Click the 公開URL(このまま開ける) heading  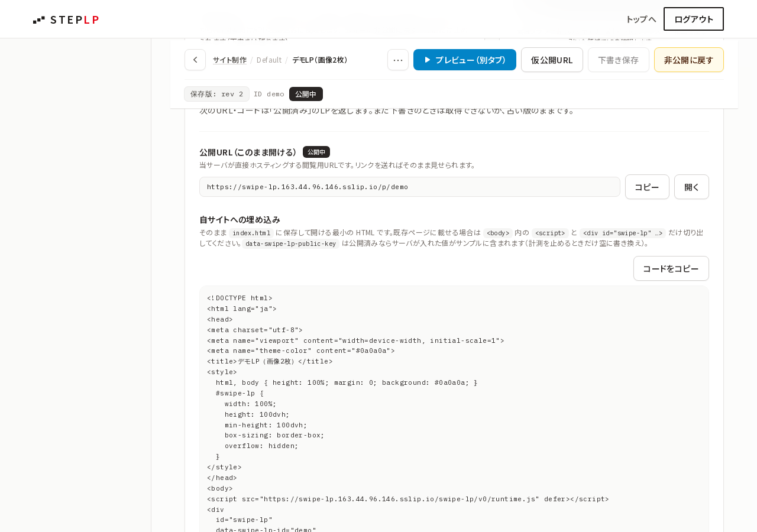click(248, 153)
